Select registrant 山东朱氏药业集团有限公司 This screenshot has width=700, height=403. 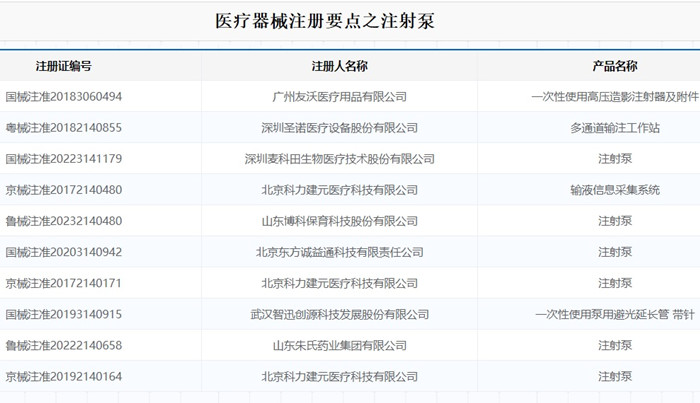[x=339, y=345]
